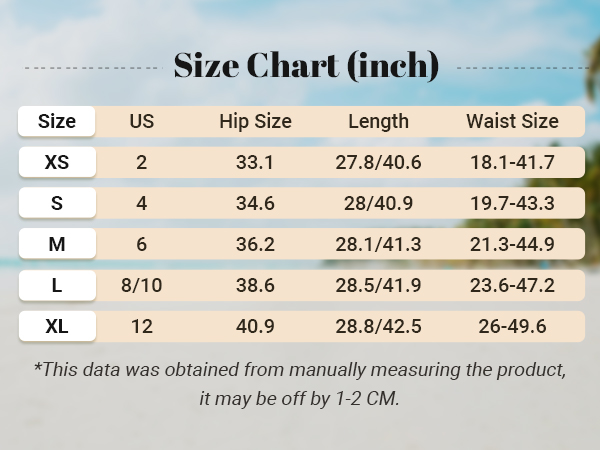Viewport: 600px width, 450px height.
Task: Click the Waist Size column header
Action: click(512, 121)
